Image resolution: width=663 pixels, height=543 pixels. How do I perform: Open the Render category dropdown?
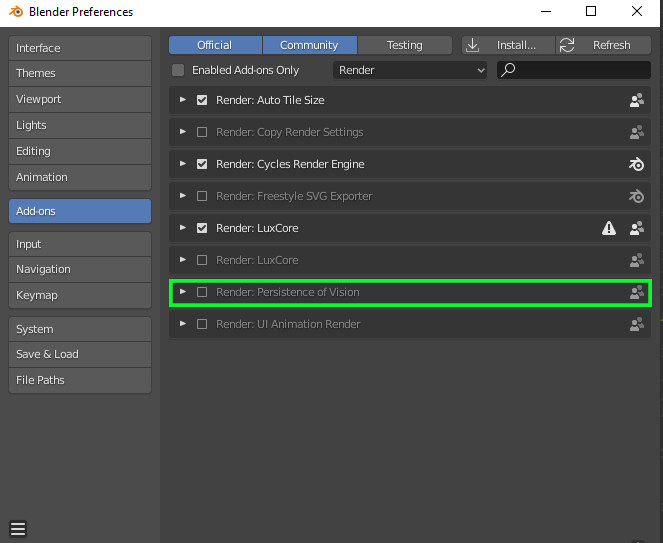coord(410,71)
